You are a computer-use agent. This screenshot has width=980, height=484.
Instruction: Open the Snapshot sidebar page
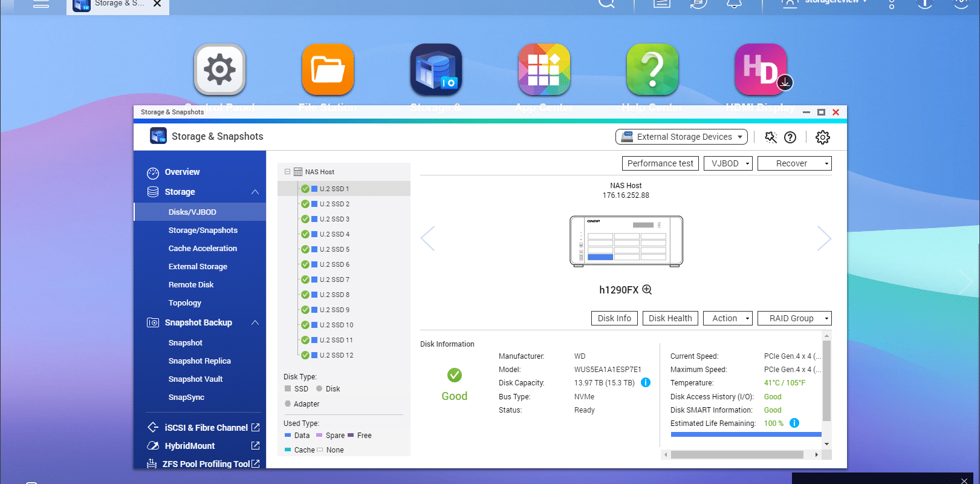coord(185,342)
